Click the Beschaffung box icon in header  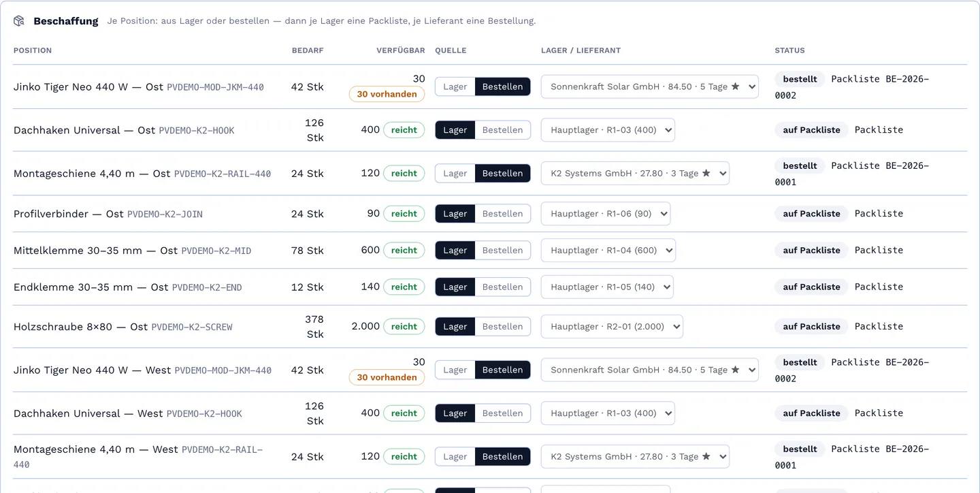(x=19, y=21)
